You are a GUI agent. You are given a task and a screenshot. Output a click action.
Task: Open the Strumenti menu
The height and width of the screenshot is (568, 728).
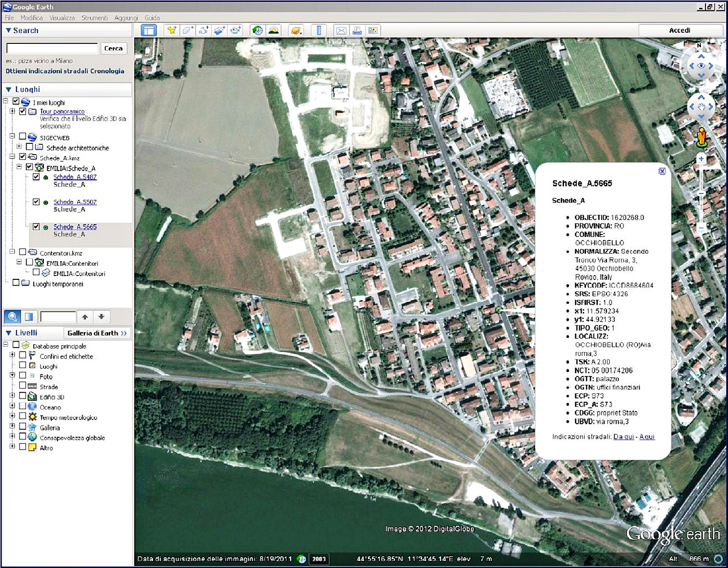pos(95,18)
